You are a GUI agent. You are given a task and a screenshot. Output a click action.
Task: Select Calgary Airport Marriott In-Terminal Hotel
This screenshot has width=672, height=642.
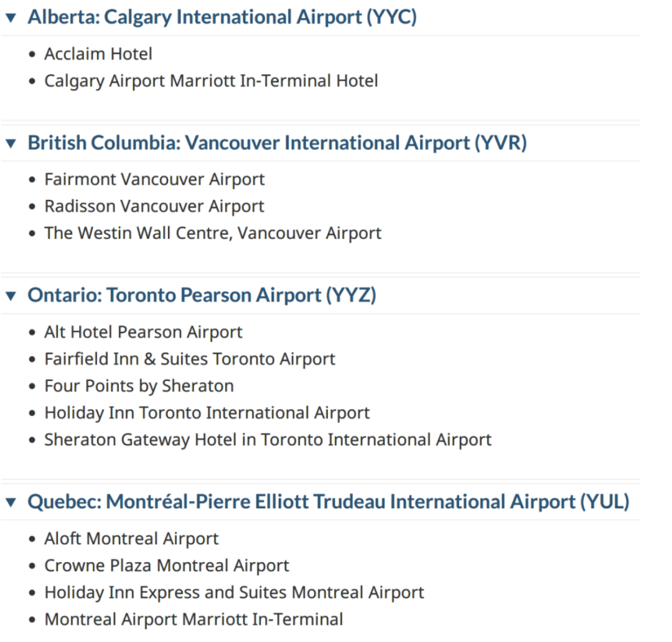click(x=211, y=81)
